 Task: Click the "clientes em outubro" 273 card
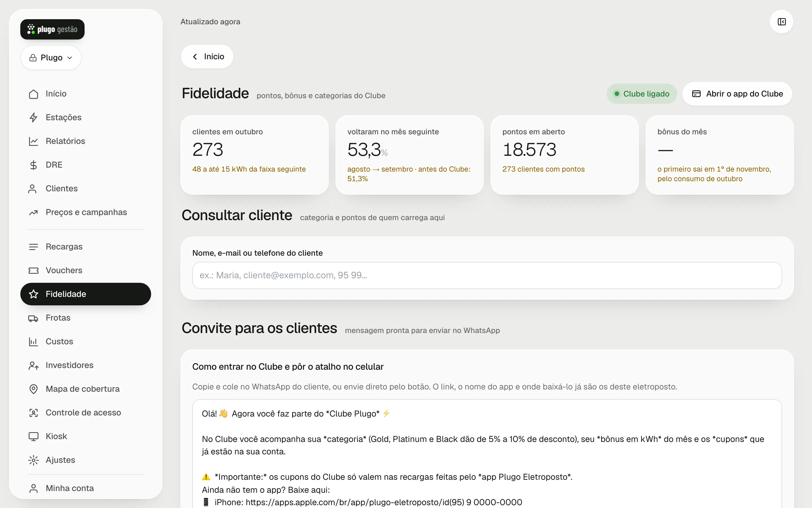254,155
